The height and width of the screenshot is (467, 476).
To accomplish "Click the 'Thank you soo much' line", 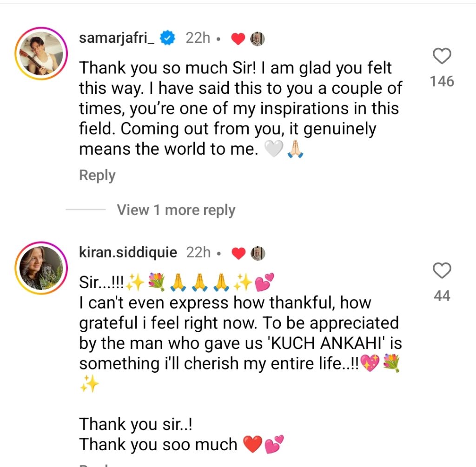I will click(x=158, y=444).
